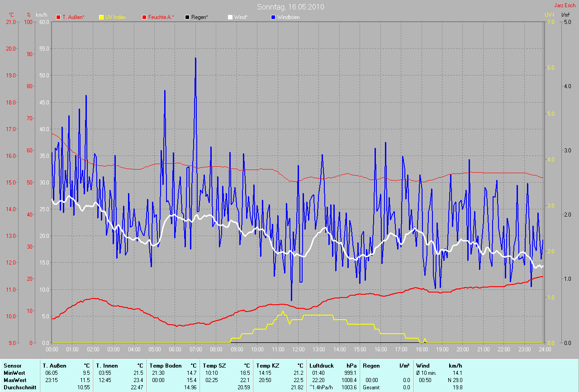579x392 pixels.
Task: Click the chart title Sonntag, 16.05.2010
Action: 290,7
